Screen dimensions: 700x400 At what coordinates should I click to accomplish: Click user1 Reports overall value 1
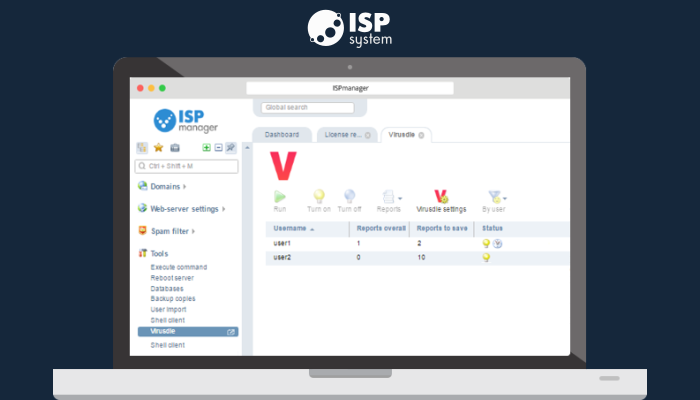[358, 244]
